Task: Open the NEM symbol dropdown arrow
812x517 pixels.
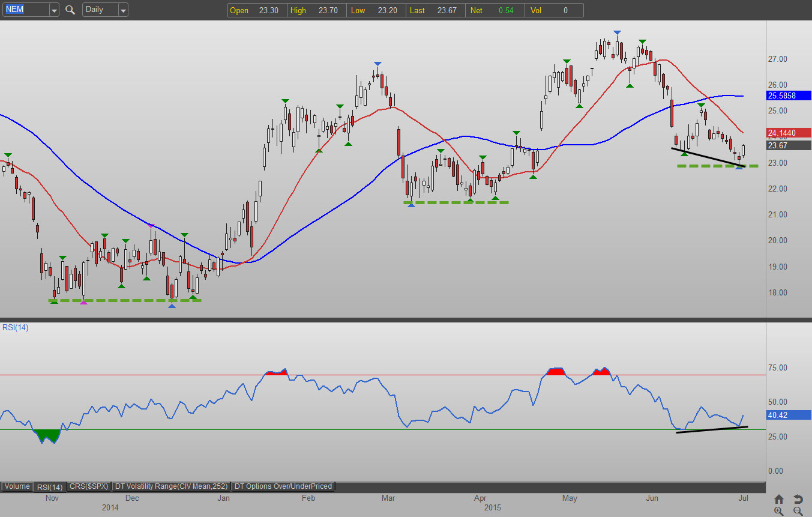Action: pos(54,10)
